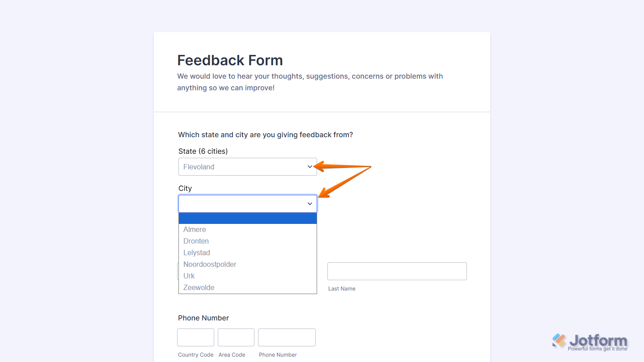Screen dimensions: 644x362
Task: Click the State dropdown chevron arrow
Action: (309, 166)
